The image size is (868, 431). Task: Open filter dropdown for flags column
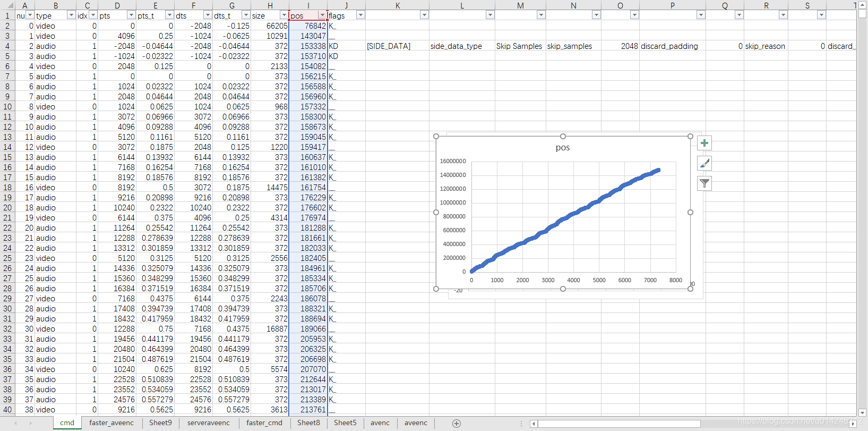pos(360,15)
